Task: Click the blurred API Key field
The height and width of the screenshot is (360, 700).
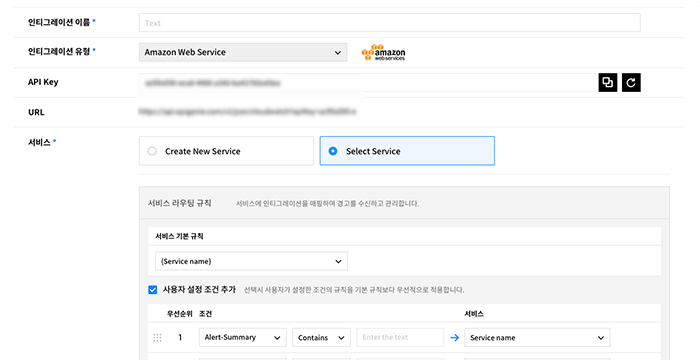Action: coord(368,83)
